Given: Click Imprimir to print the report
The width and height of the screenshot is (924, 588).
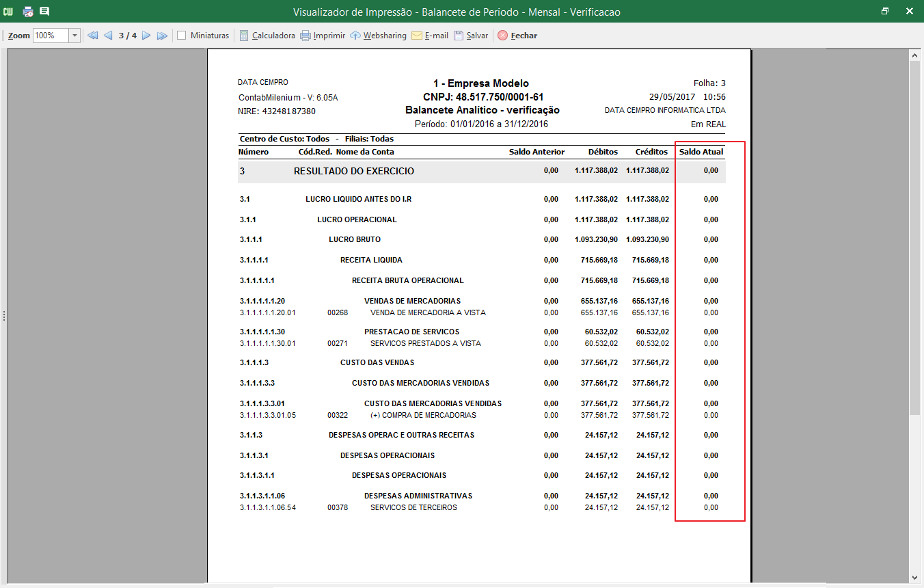Looking at the screenshot, I should pos(323,36).
